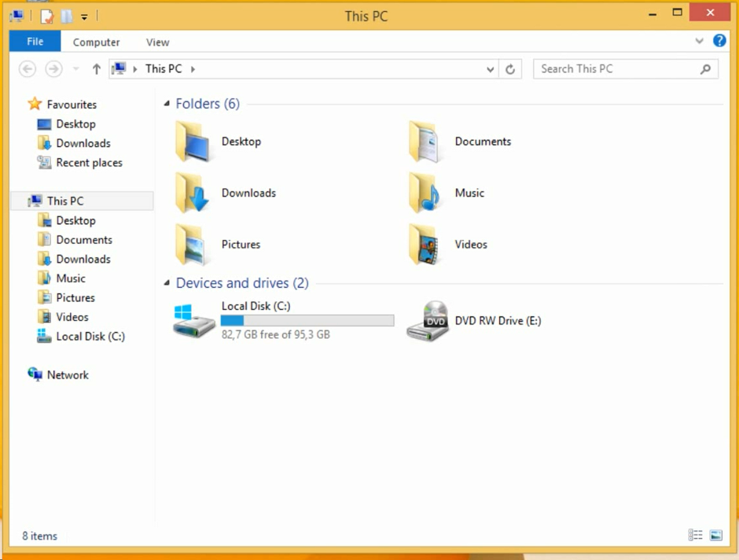The image size is (739, 560).
Task: Open the File menu
Action: 35,42
